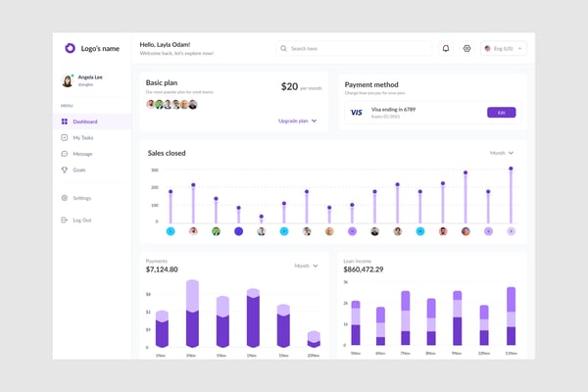Screen dimensions: 588x392
Task: Click Visa ending in 6789 text
Action: click(393, 110)
